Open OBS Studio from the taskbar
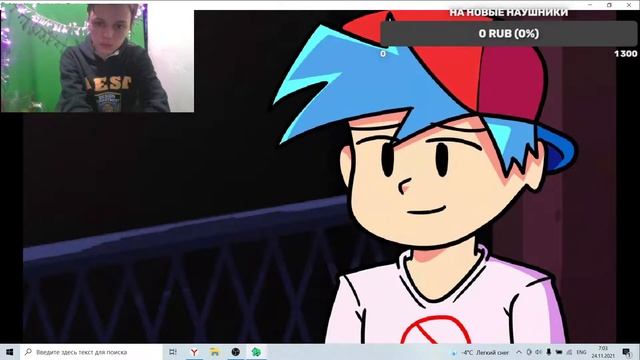640x360 pixels. coord(236,352)
